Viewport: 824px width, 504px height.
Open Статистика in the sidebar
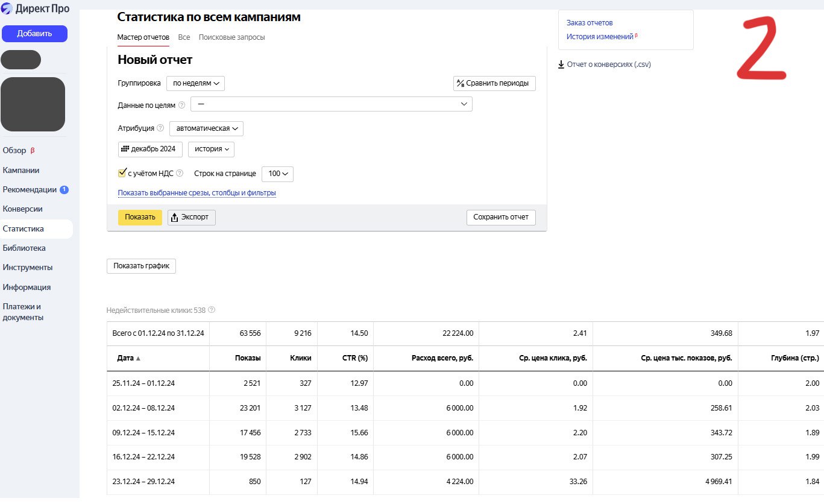(x=36, y=229)
